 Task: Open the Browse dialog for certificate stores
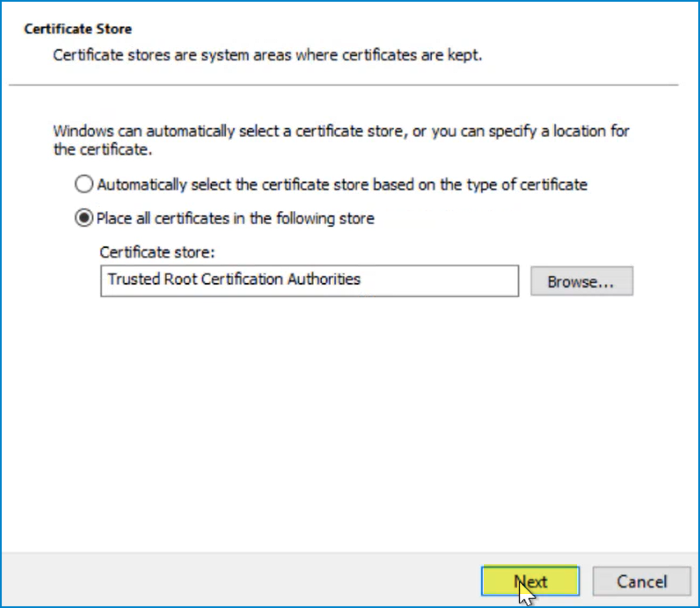point(581,281)
